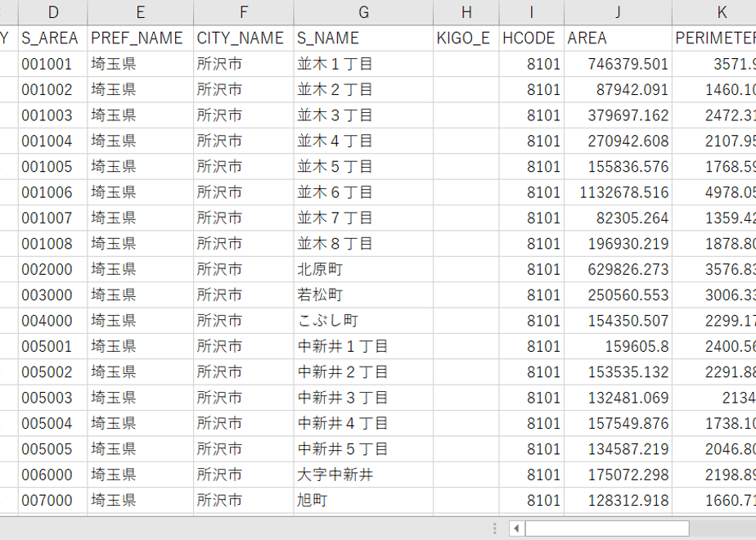Select the PERIMETER header cell
This screenshot has height=540, width=756.
(714, 38)
